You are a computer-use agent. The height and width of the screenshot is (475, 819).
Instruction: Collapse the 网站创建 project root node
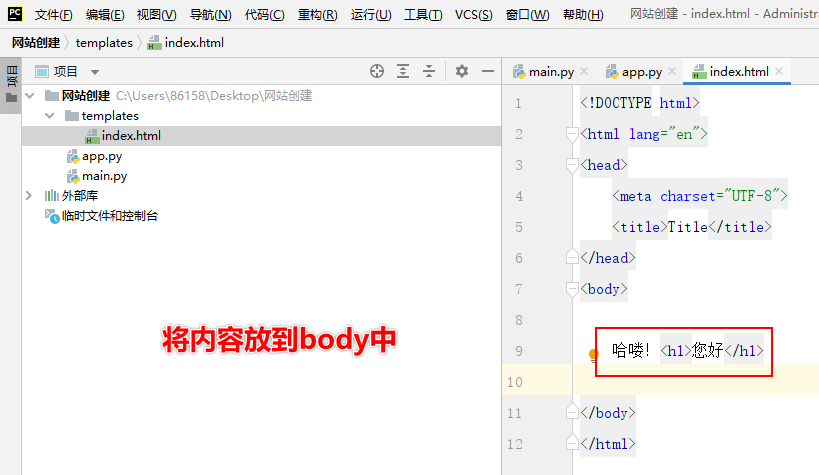pos(30,96)
